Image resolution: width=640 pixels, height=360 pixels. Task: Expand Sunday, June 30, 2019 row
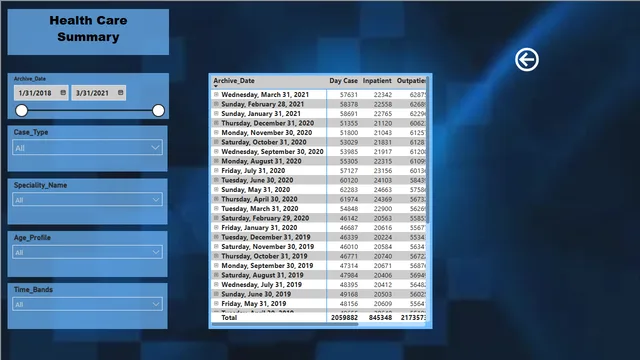tap(216, 294)
